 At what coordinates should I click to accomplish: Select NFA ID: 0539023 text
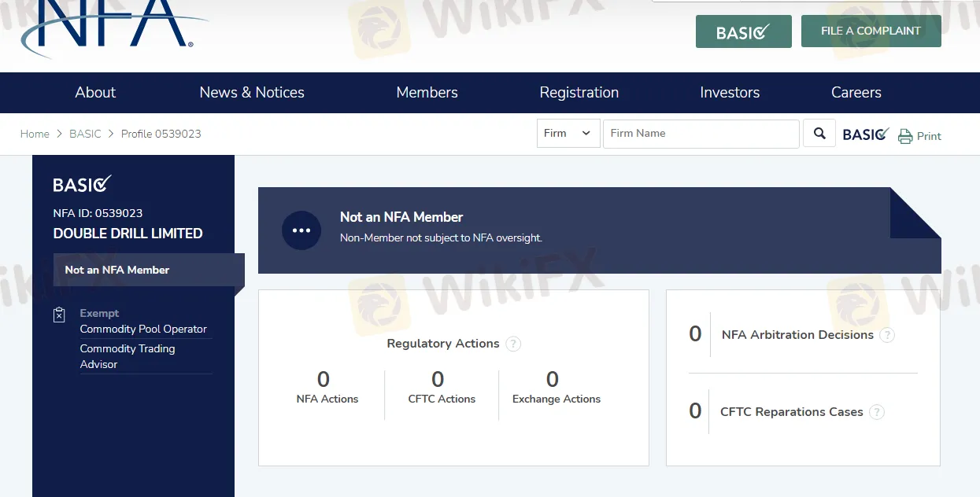[98, 213]
